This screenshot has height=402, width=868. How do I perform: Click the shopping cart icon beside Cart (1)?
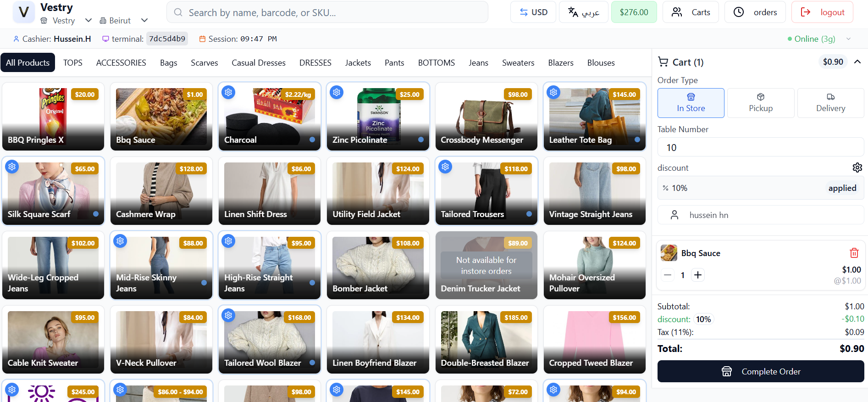click(x=663, y=61)
